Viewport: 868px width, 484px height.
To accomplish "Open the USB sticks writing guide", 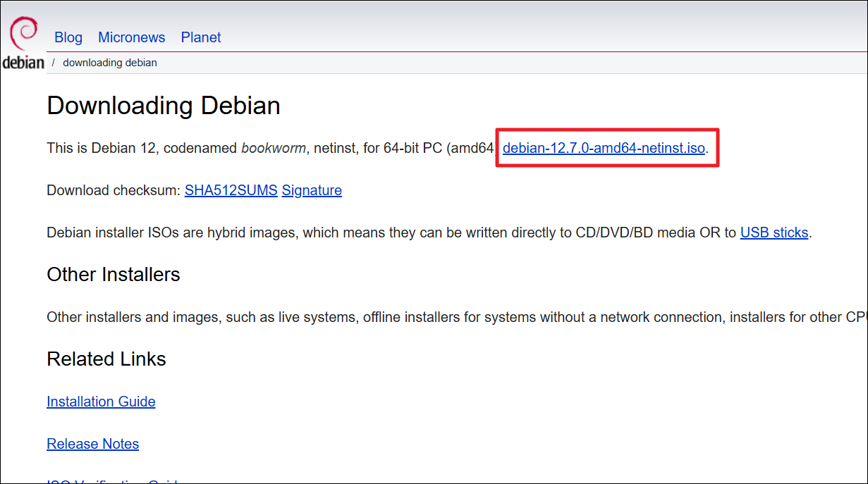I will [x=774, y=232].
